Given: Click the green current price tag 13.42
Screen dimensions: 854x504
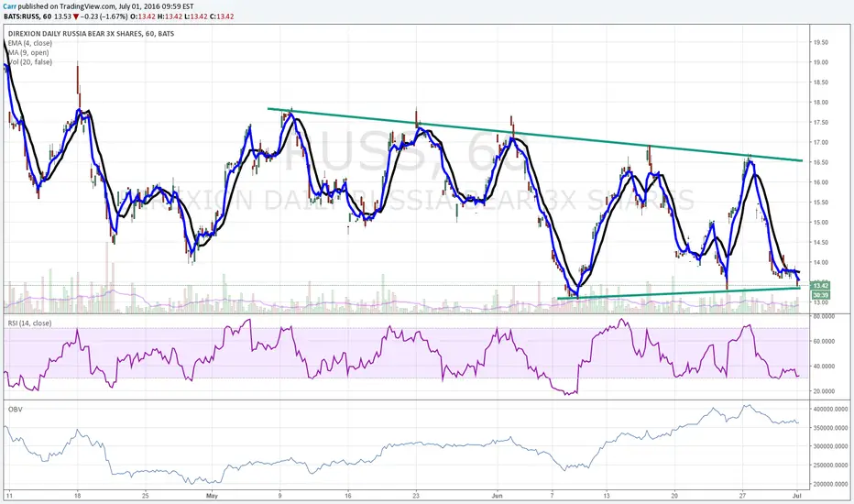Looking at the screenshot, I should click(820, 286).
